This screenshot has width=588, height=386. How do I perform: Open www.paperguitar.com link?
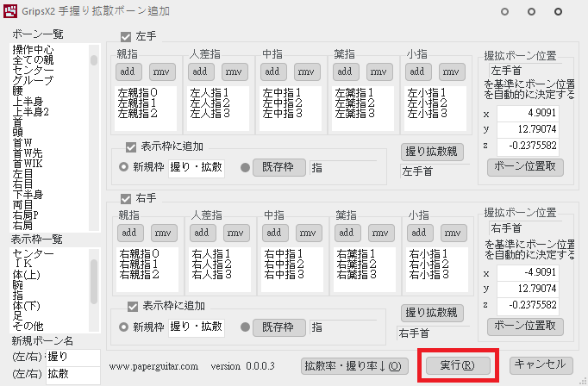[x=153, y=366]
